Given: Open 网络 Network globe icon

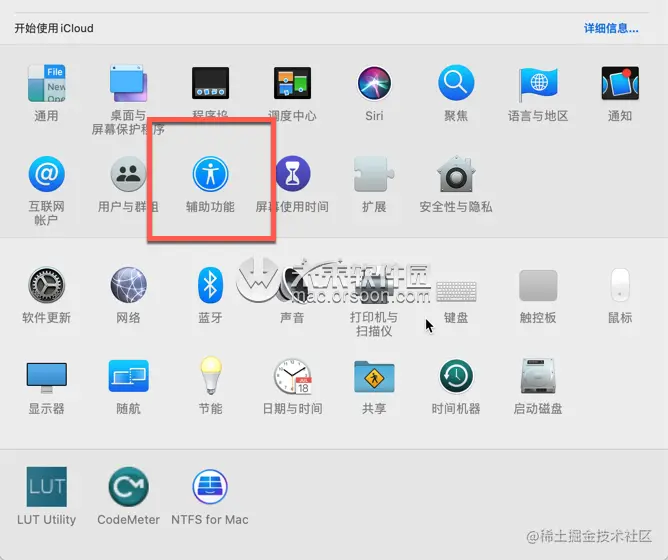Looking at the screenshot, I should (x=128, y=285).
